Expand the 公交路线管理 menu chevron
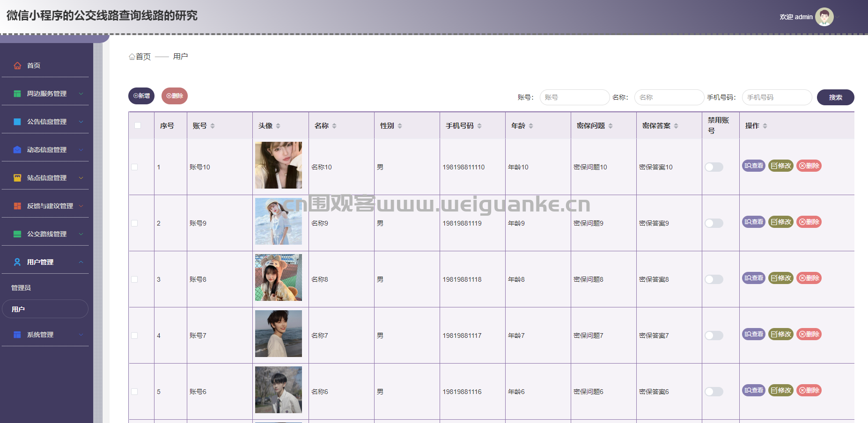The height and width of the screenshot is (423, 868). (81, 234)
